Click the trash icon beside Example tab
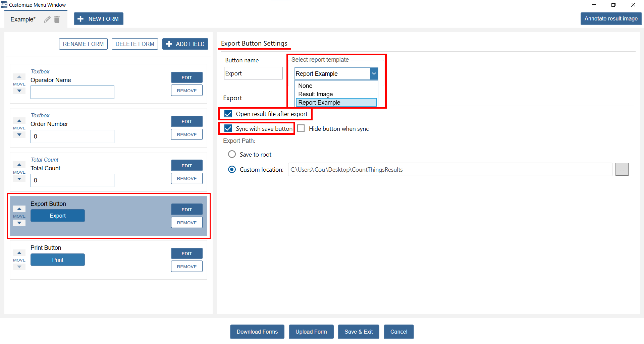Image resolution: width=644 pixels, height=344 pixels. click(57, 19)
